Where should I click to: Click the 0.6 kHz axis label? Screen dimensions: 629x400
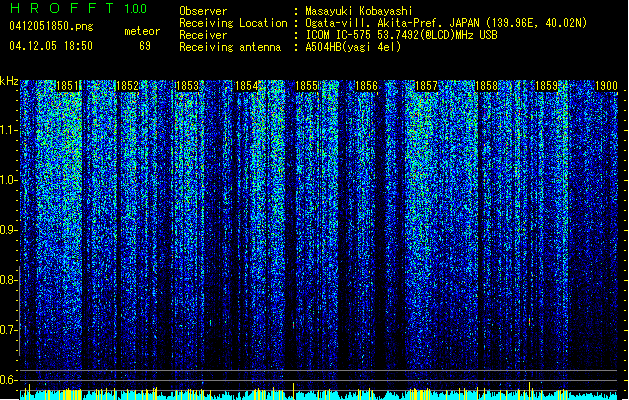pos(9,380)
